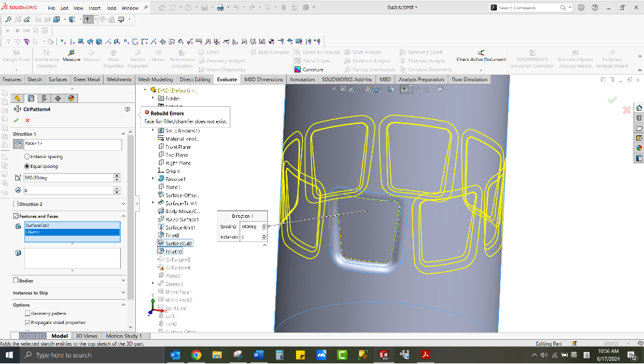The image size is (644, 364).
Task: Switch to the DisplayManager tab
Action: point(72,98)
